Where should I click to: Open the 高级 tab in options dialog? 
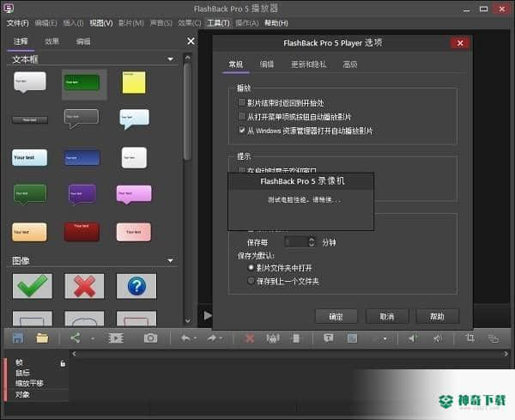350,64
